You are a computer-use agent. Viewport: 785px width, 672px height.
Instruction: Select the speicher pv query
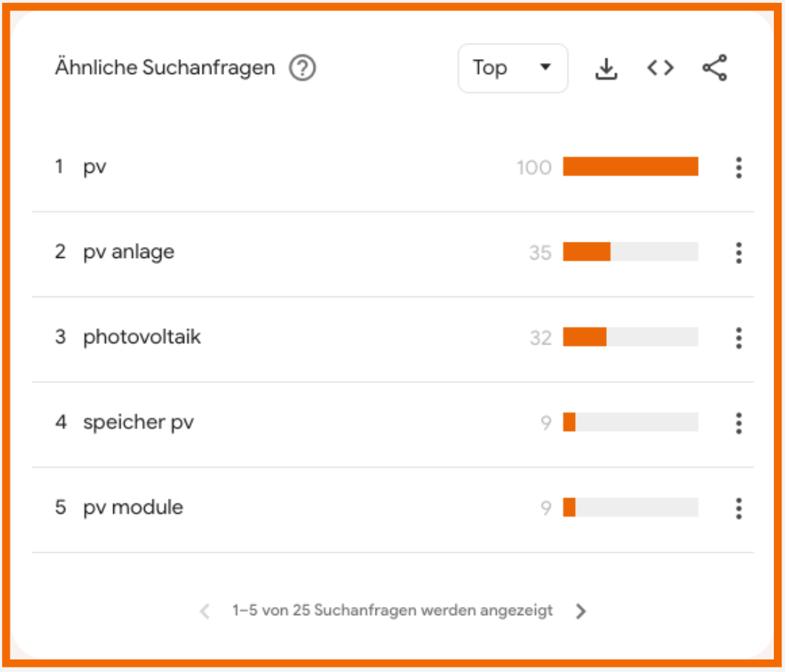click(x=138, y=422)
